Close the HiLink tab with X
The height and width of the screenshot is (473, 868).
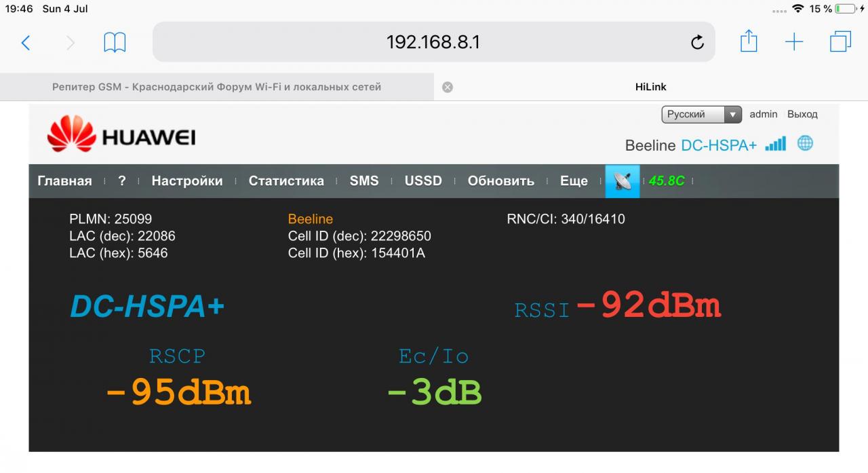448,87
